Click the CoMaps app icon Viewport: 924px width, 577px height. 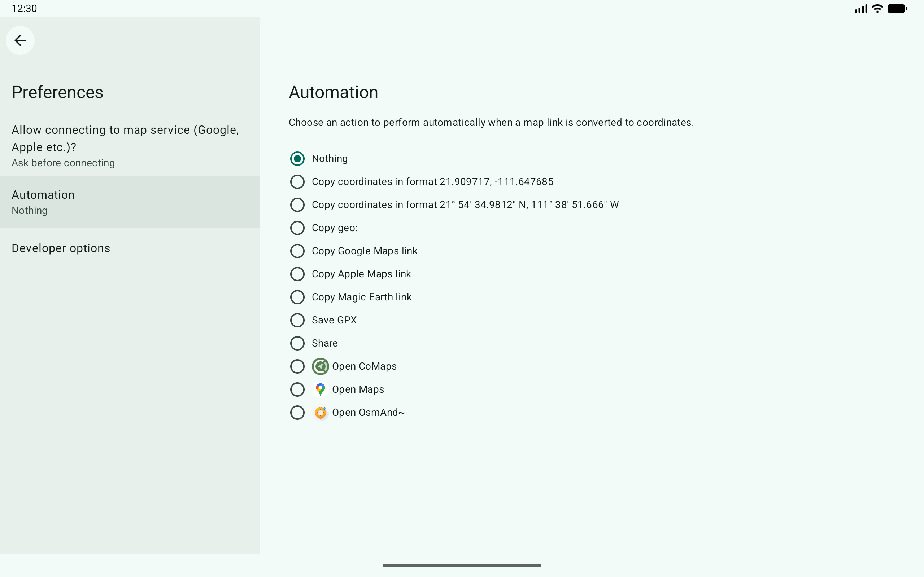pyautogui.click(x=320, y=366)
